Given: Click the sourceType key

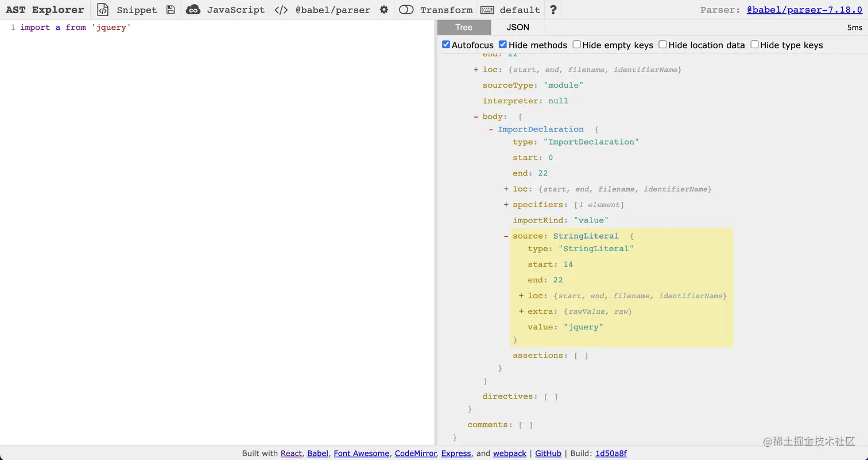Looking at the screenshot, I should tap(507, 85).
